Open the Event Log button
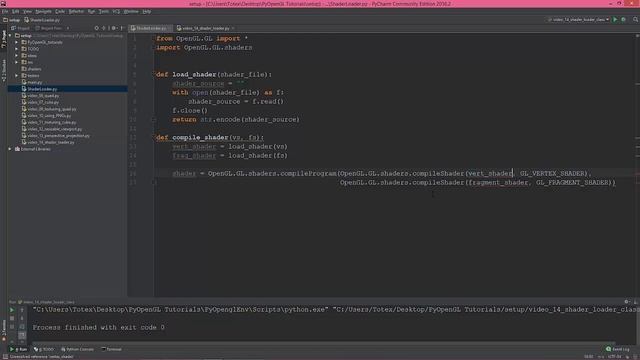Image resolution: width=640 pixels, height=360 pixels. pos(618,349)
